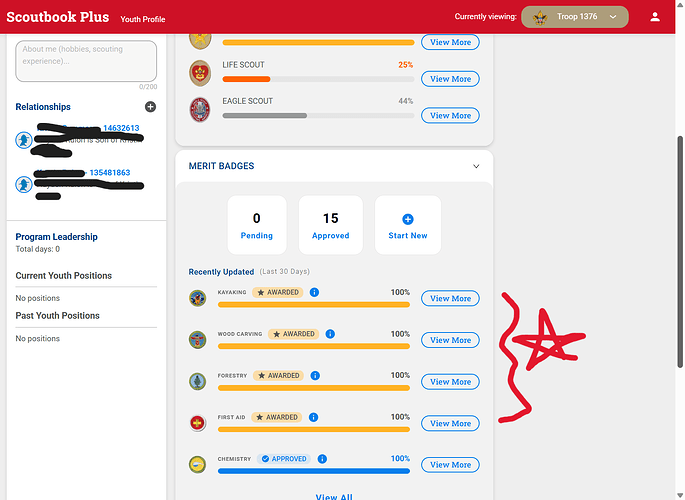This screenshot has height=500, width=685.
Task: View more for First Aid badge
Action: point(450,423)
